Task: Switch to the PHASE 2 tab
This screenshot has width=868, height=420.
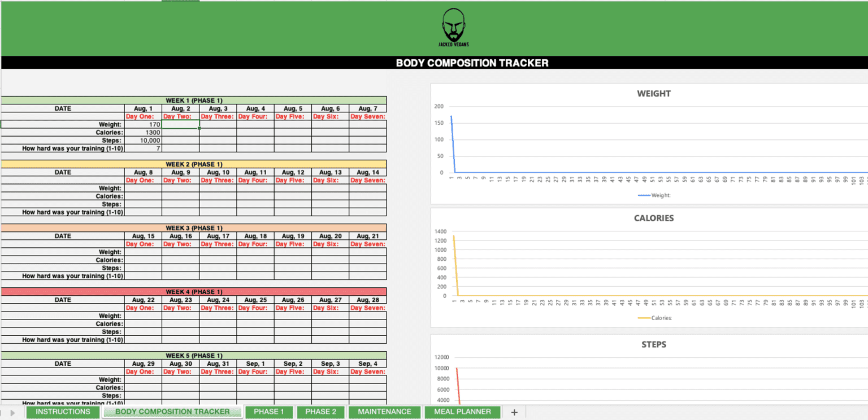Action: click(320, 412)
